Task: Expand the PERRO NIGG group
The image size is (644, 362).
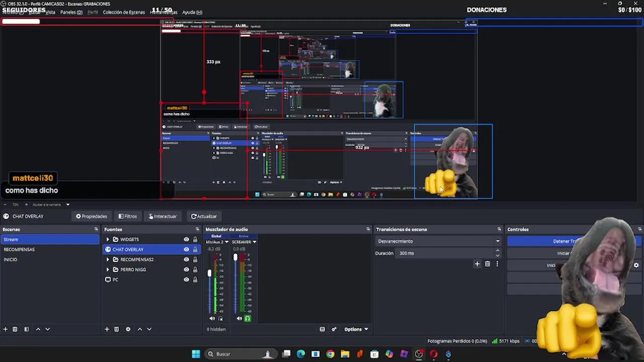Action: pos(108,269)
